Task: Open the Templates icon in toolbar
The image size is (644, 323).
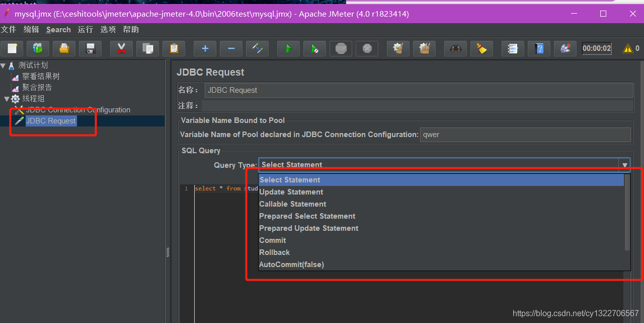Action: [38, 48]
